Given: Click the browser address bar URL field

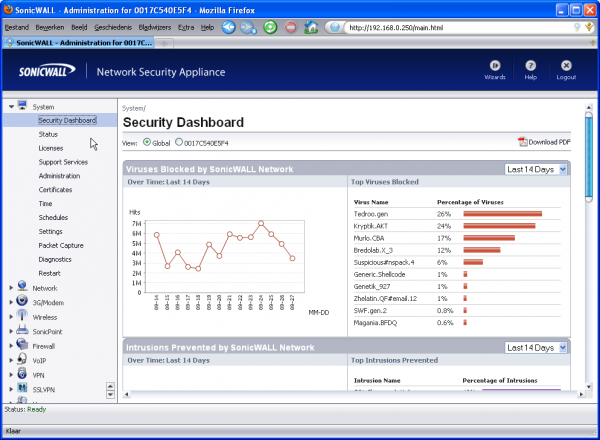Looking at the screenshot, I should click(459, 28).
